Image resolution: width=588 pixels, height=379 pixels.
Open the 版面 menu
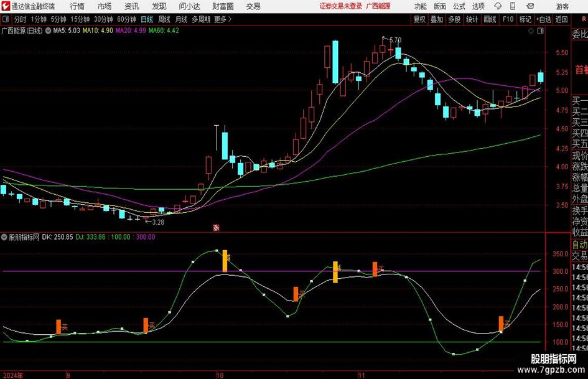pos(439,6)
